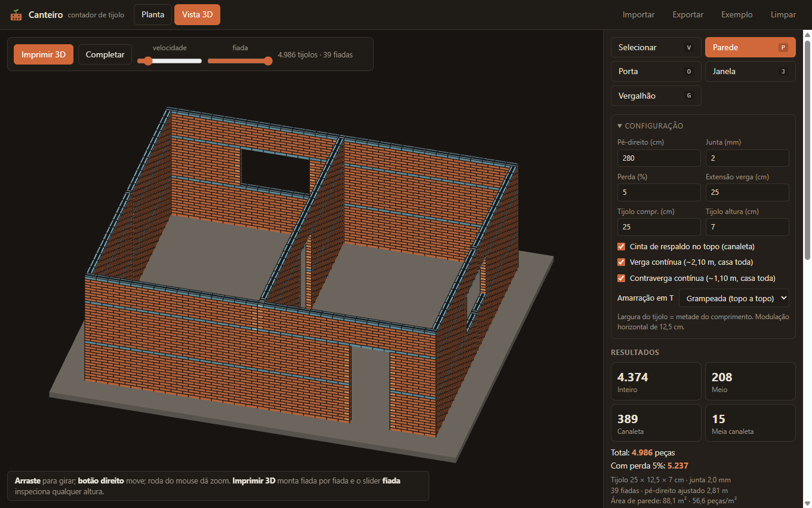Edit the Pé-direito (cm) field
812x508 pixels.
[659, 158]
